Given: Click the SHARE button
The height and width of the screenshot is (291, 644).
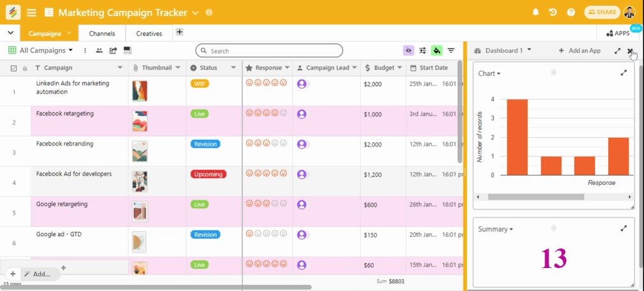Looking at the screenshot, I should coord(602,12).
